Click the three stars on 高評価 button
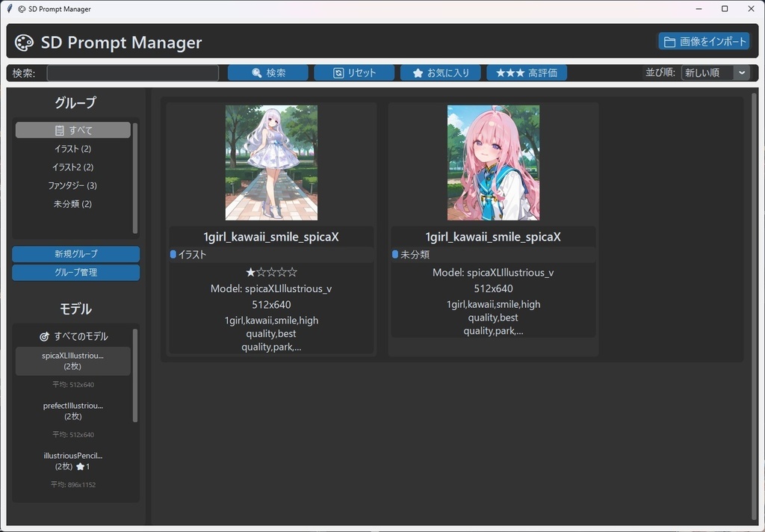Screen dimensions: 765x532 click(x=510, y=72)
